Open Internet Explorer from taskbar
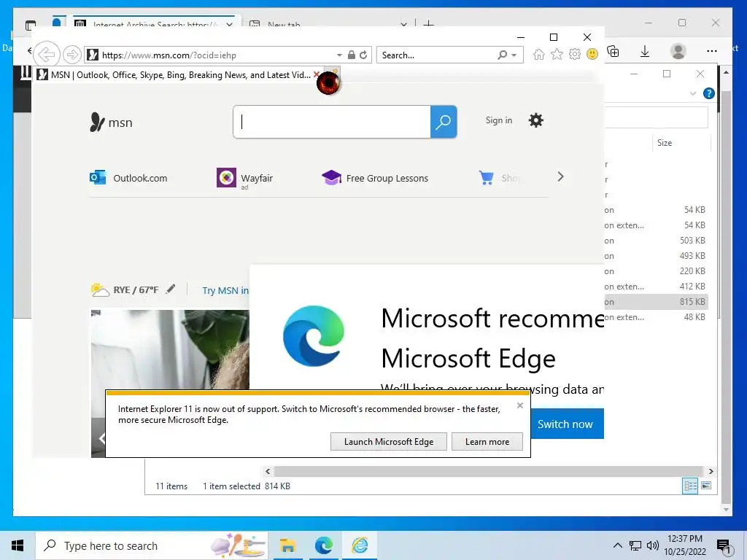The image size is (747, 560). 360,545
